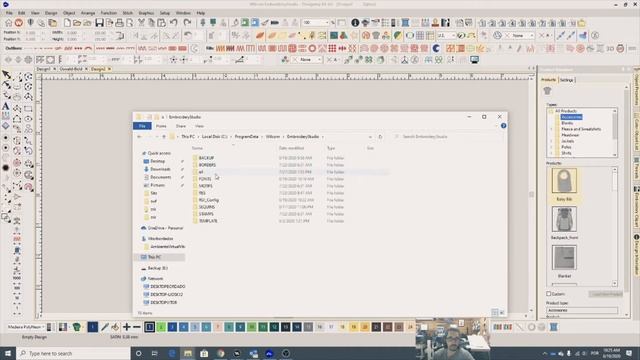Open the Product type Accessories dropdown
The width and height of the screenshot is (640, 360).
582,310
